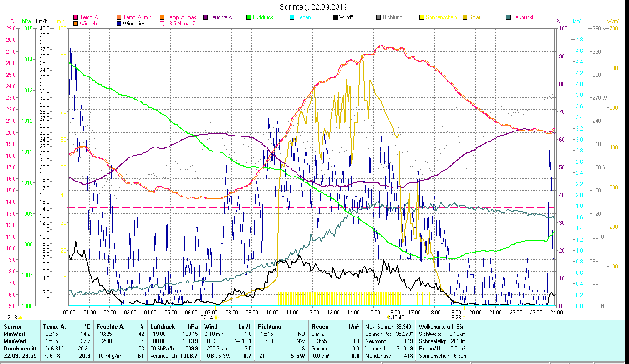Click the Wind km/h column header
This screenshot has width=629, height=364.
click(x=228, y=327)
